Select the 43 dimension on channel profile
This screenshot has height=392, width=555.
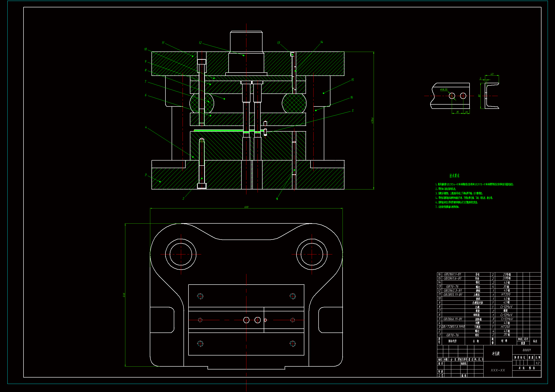coord(492,74)
